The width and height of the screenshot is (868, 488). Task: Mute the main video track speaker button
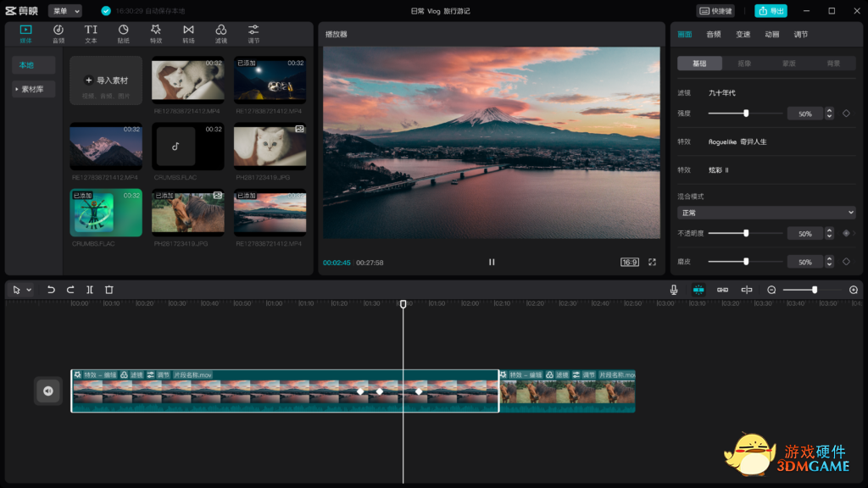48,391
